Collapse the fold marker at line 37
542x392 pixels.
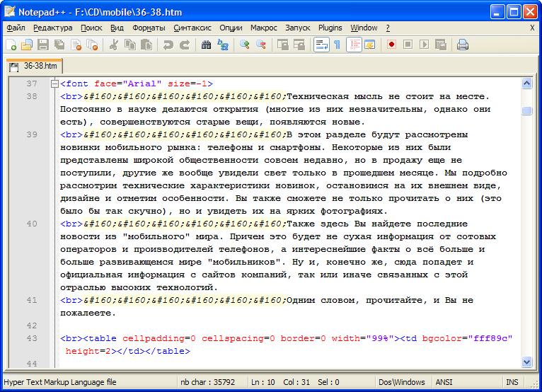(x=54, y=83)
